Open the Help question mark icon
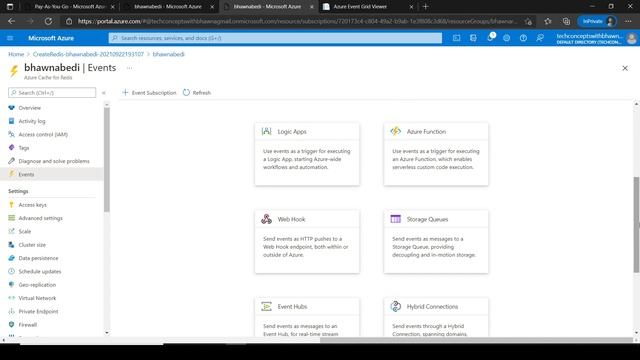The height and width of the screenshot is (360, 640). 523,38
